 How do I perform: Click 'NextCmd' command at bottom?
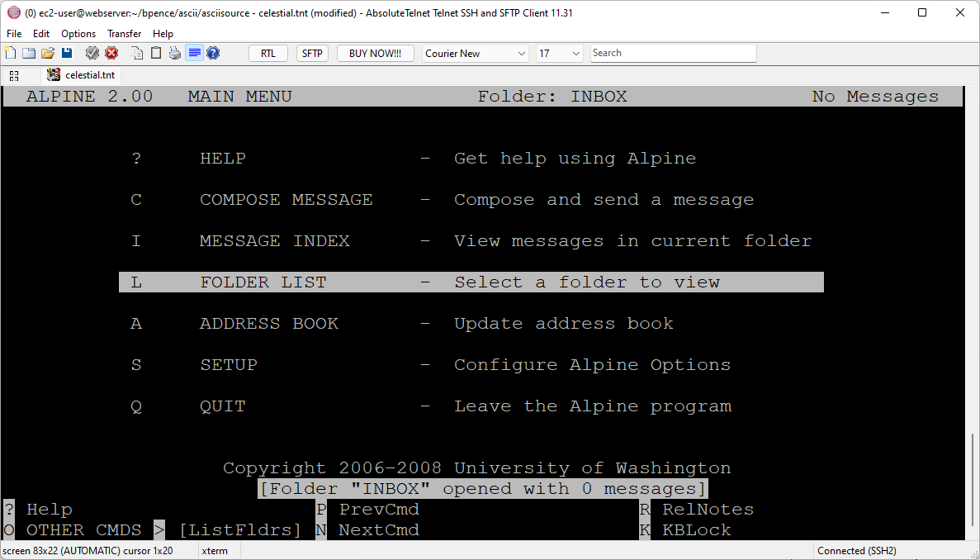pyautogui.click(x=379, y=530)
